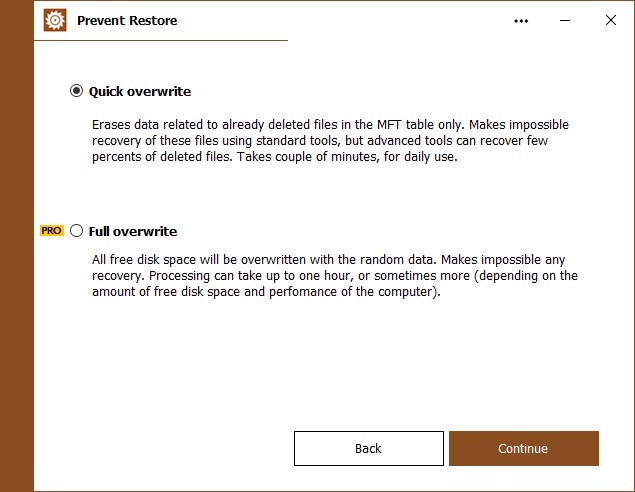Image resolution: width=635 pixels, height=492 pixels.
Task: Click the Full overwrite label text
Action: tap(133, 231)
